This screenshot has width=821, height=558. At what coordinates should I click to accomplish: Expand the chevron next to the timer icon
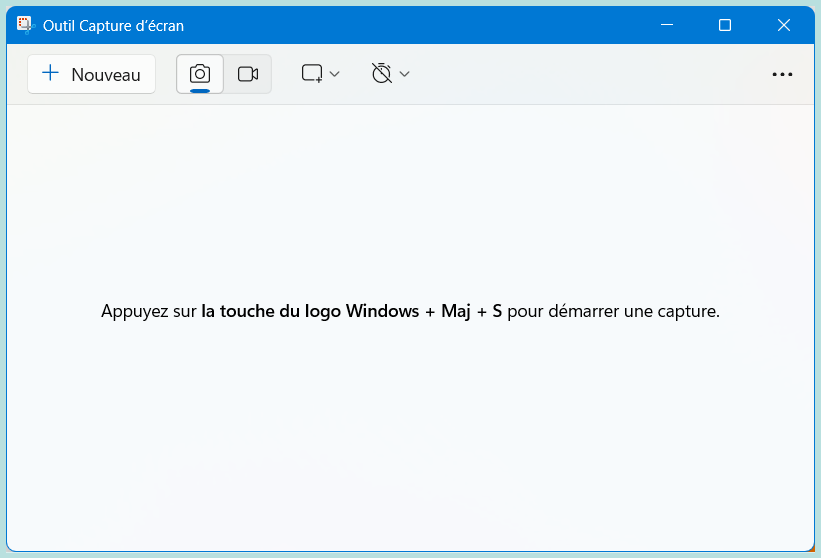(405, 74)
